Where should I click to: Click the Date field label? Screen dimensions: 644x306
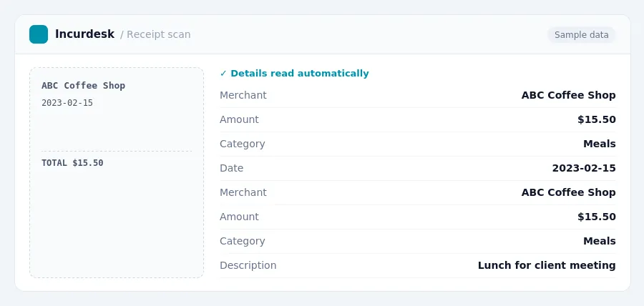[232, 168]
